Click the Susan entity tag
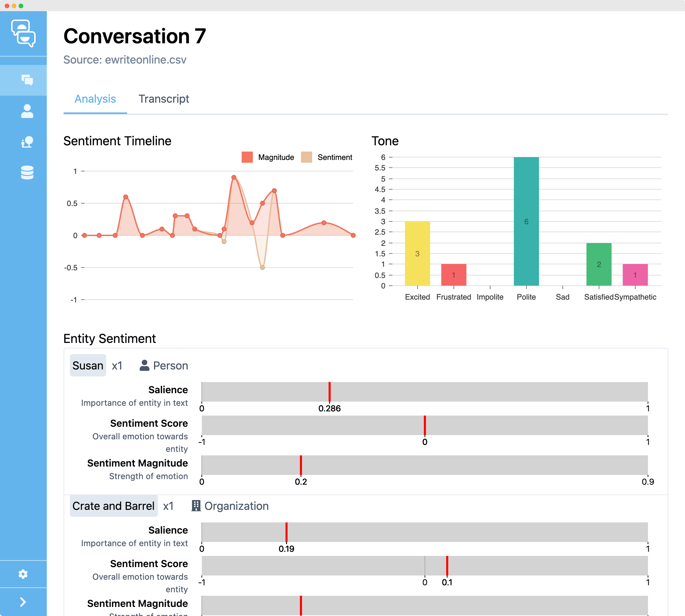The height and width of the screenshot is (616, 685). pyautogui.click(x=88, y=365)
